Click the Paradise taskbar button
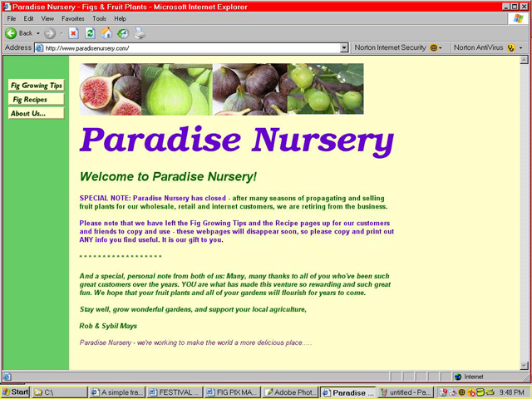The width and height of the screenshot is (532, 399). coord(347,392)
